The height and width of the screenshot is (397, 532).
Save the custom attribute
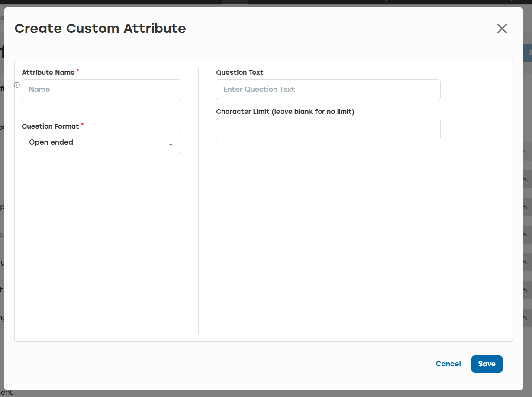tap(487, 364)
